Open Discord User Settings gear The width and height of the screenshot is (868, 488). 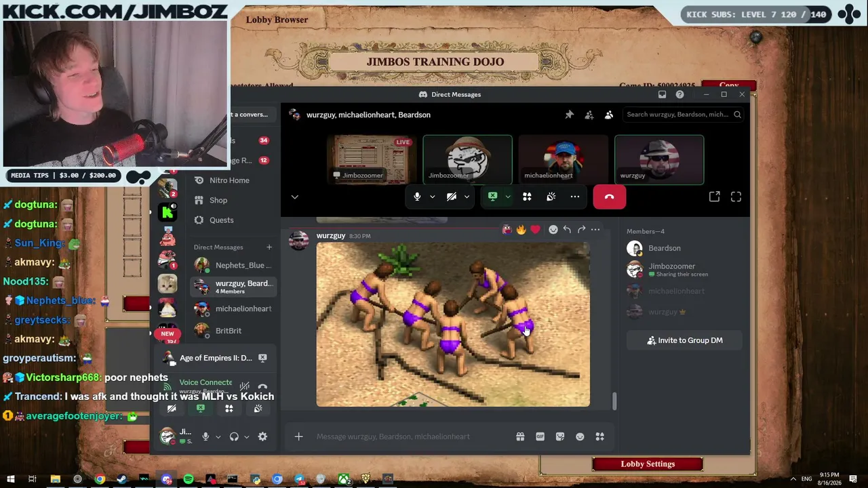click(x=262, y=436)
